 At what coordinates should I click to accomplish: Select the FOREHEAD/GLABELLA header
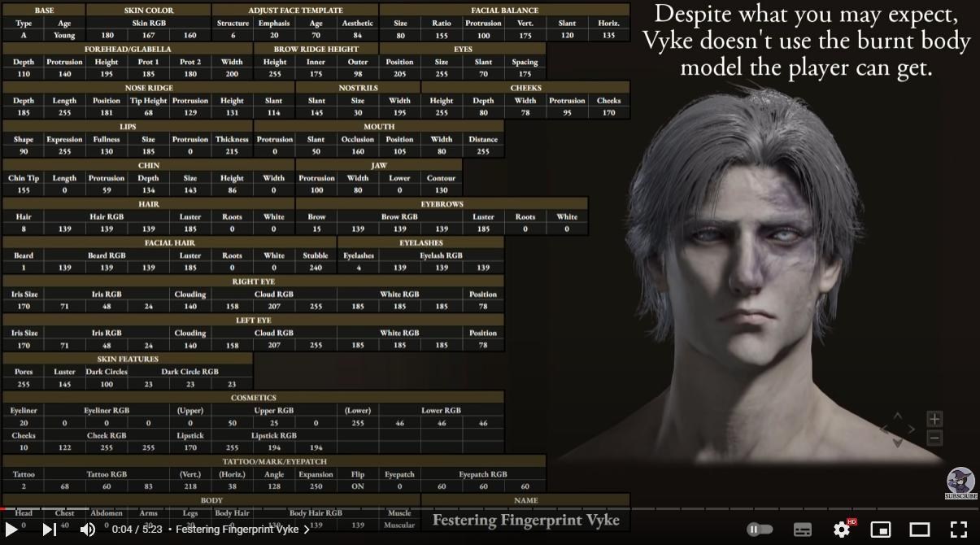[128, 49]
